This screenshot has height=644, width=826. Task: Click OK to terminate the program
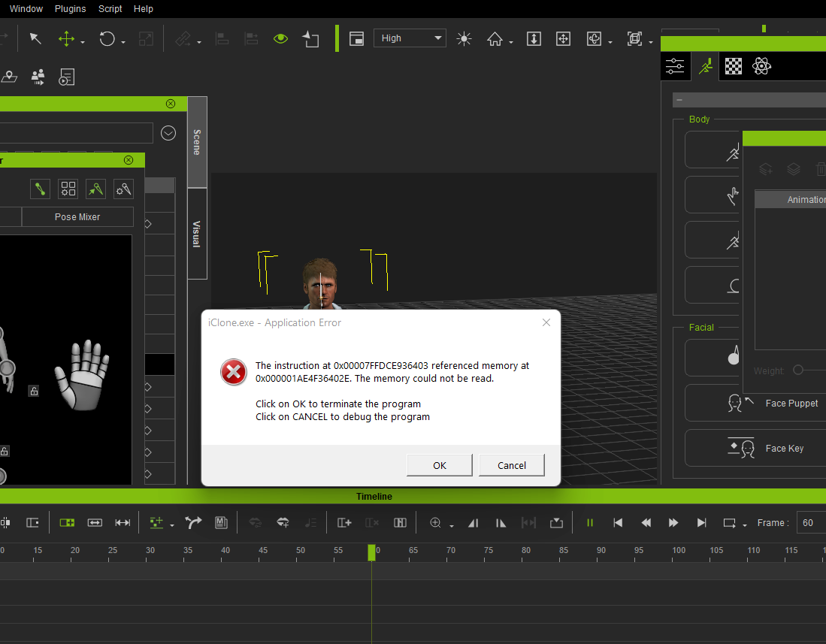click(x=440, y=465)
